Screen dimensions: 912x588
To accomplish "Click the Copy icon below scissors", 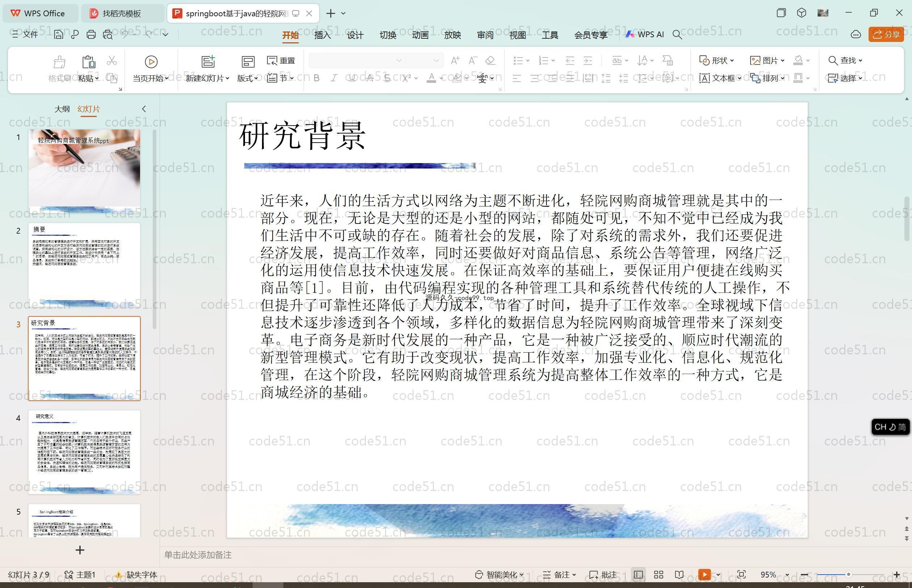I will point(111,78).
